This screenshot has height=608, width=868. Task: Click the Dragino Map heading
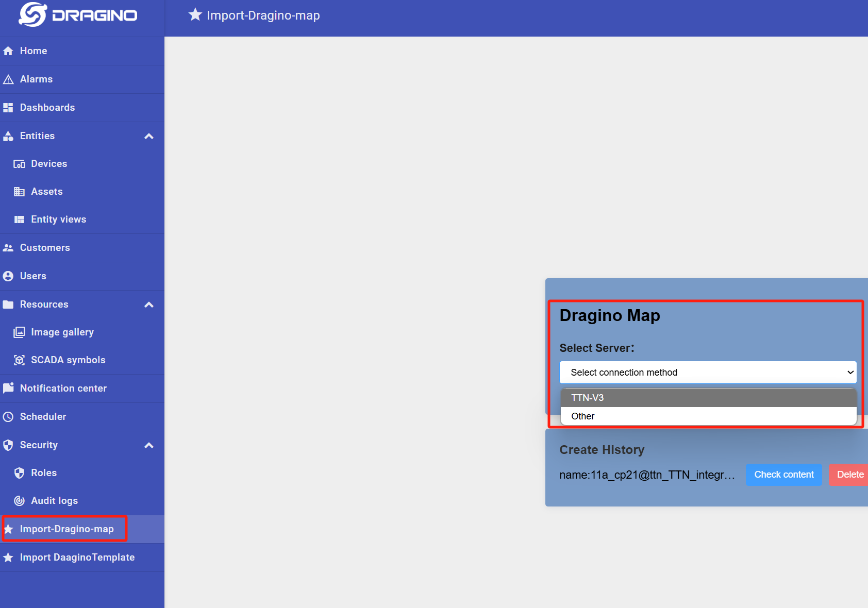pyautogui.click(x=610, y=315)
